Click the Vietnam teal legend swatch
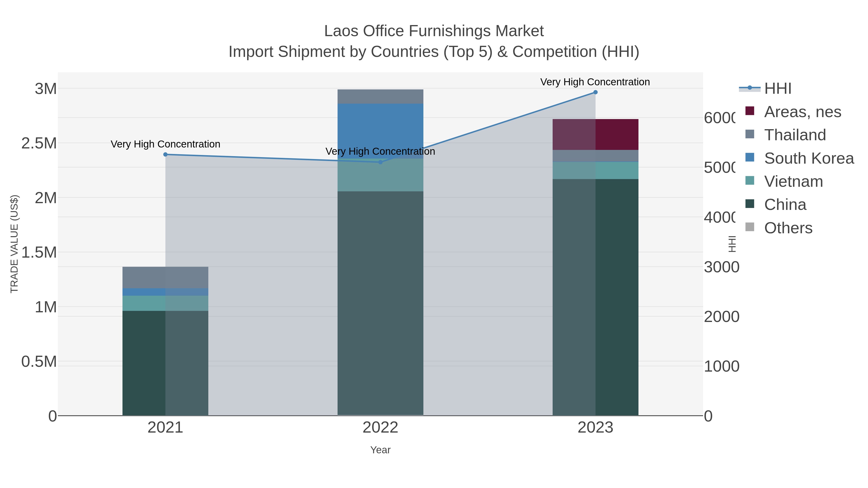 [750, 180]
